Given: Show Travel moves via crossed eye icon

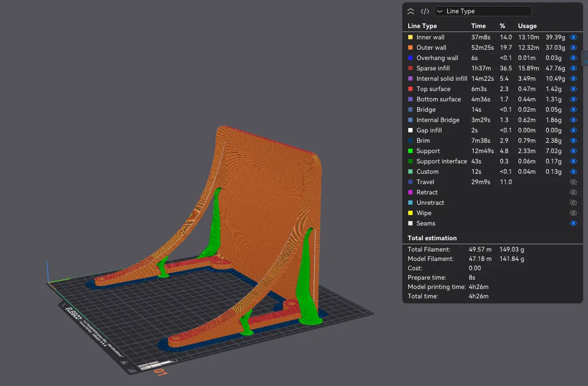Looking at the screenshot, I should [x=573, y=182].
